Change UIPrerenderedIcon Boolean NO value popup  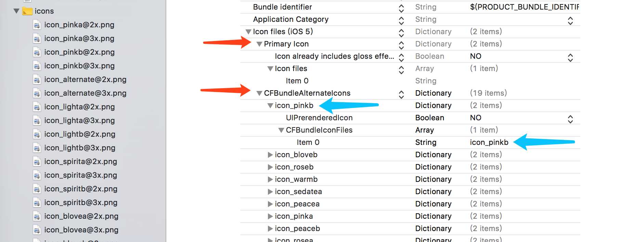click(x=570, y=119)
